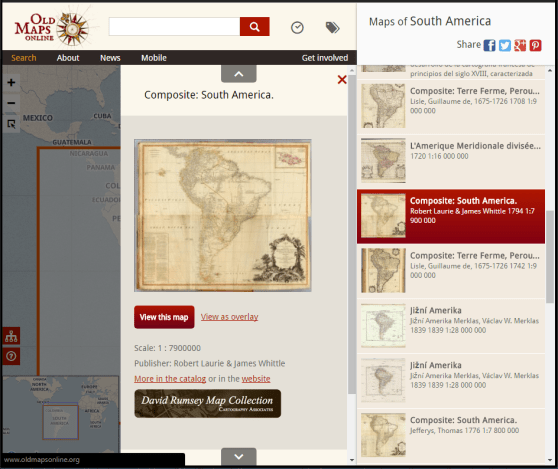Image resolution: width=558 pixels, height=469 pixels.
Task: Open the News menu item
Action: pos(110,58)
